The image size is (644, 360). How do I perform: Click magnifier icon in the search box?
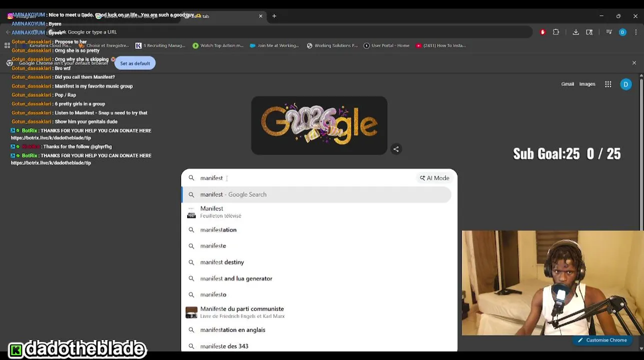click(191, 178)
